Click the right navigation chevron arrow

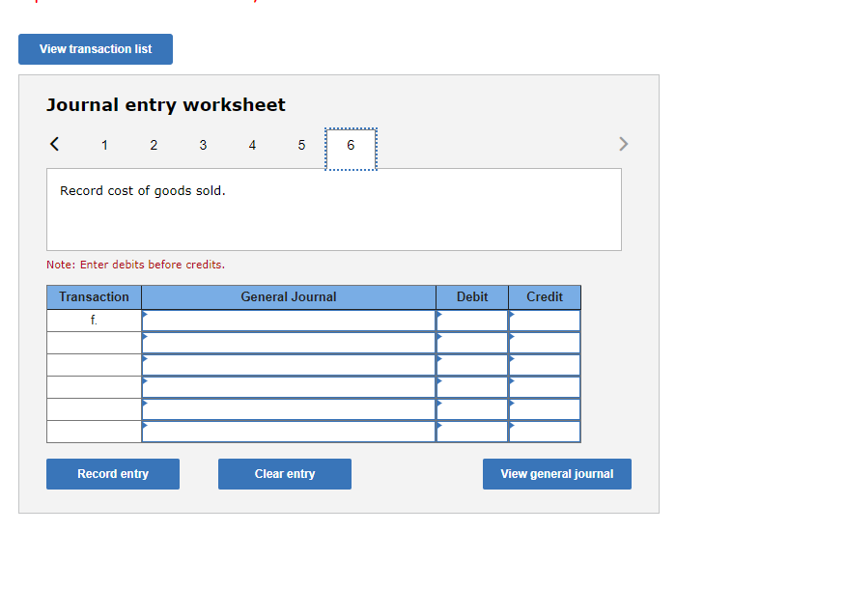coord(623,144)
